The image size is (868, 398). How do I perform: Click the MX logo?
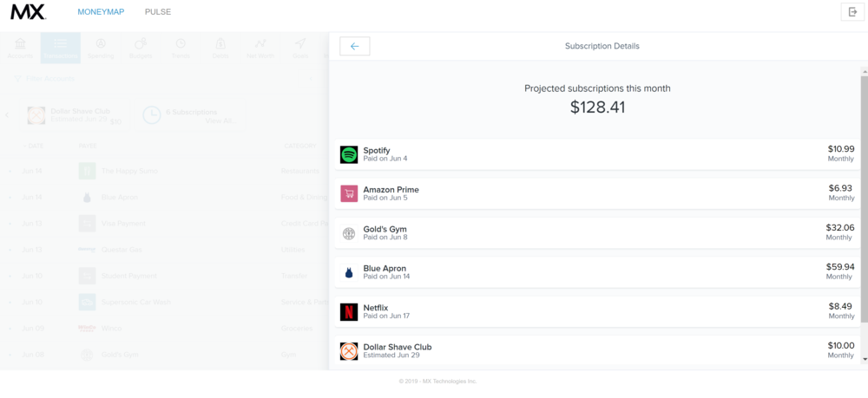coord(28,11)
